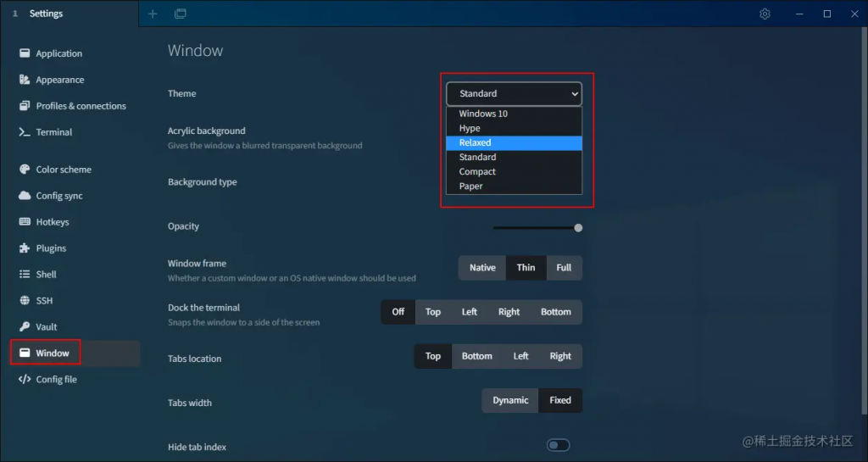
Task: Click the Background type label
Action: [x=202, y=182]
